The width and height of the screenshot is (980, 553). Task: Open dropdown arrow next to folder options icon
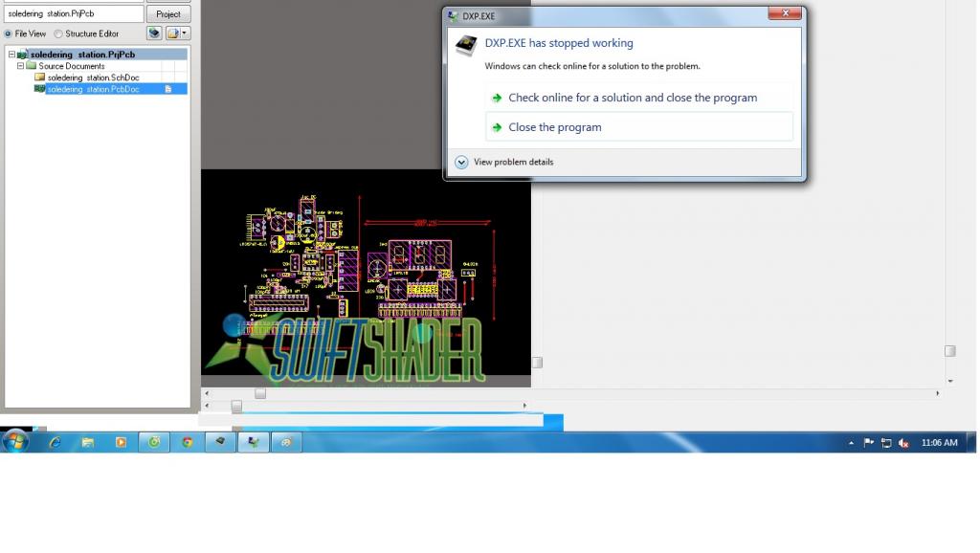click(x=185, y=33)
